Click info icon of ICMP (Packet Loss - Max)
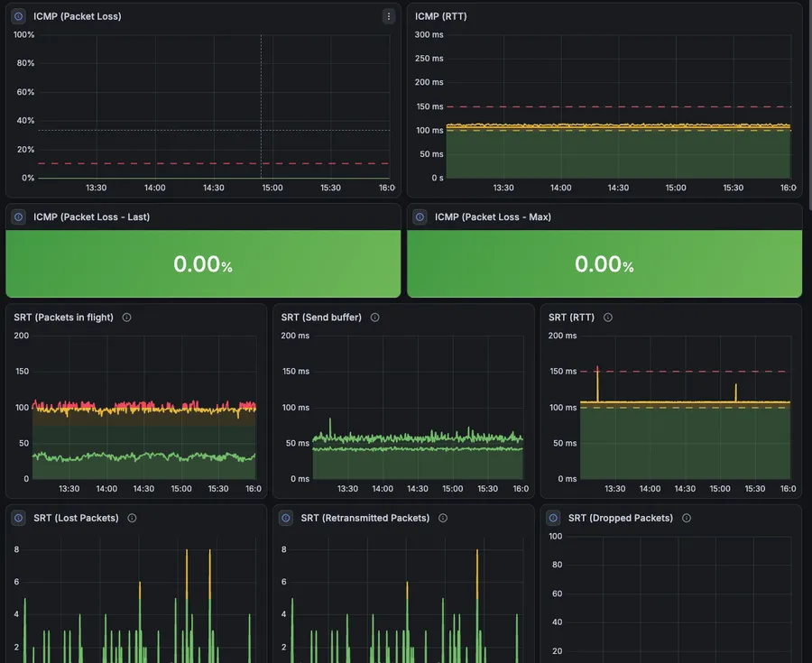Viewport: 812px width, 663px height. (x=420, y=216)
